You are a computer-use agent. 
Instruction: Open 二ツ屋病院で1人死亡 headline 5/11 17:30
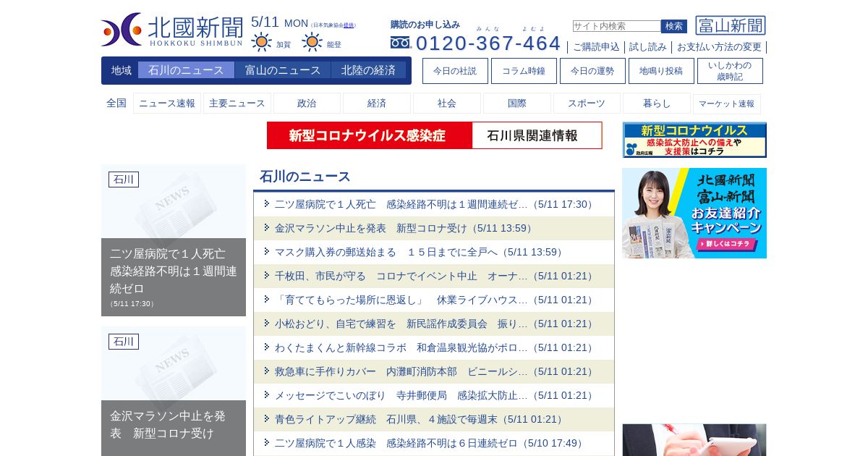pyautogui.click(x=435, y=204)
